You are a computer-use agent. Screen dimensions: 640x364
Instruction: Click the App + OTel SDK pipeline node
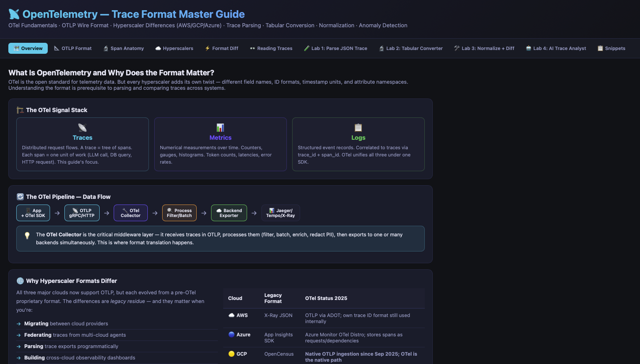pos(33,213)
